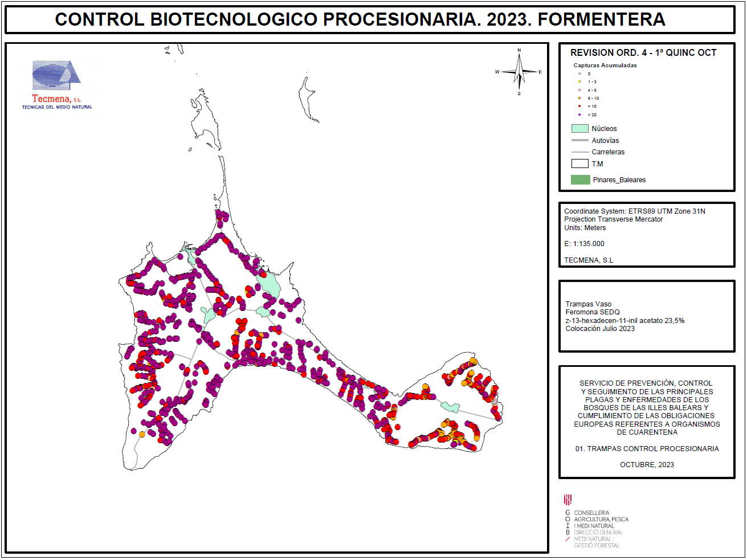Click the red '> 10' legend dot
This screenshot has height=560, width=747.
click(x=579, y=106)
